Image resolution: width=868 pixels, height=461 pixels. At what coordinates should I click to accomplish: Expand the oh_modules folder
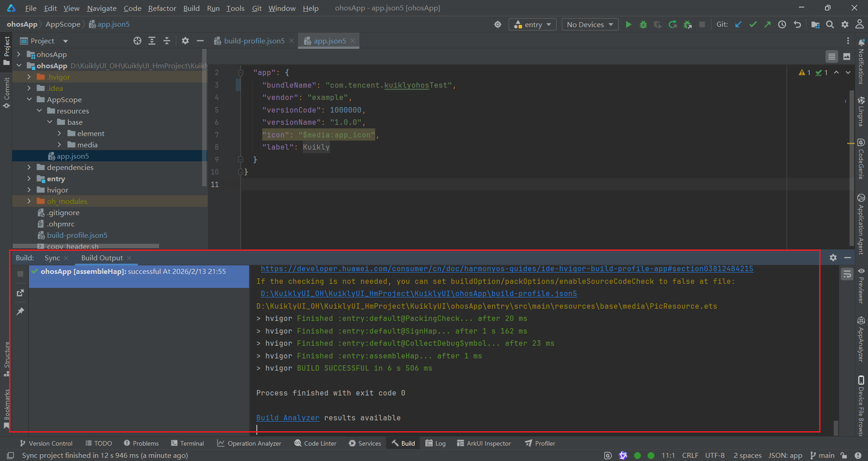click(x=29, y=201)
